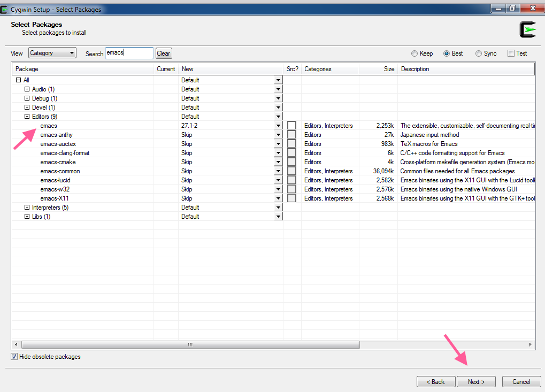Open version dropdown for emacs-common
Image resolution: width=545 pixels, height=392 pixels.
pos(278,171)
